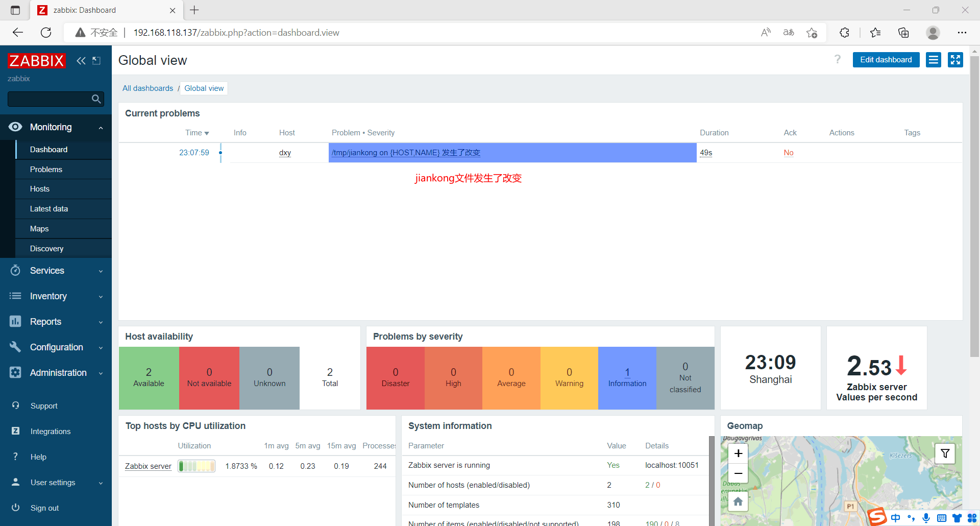Click the Edit dashboard button
The width and height of the screenshot is (980, 526).
886,60
